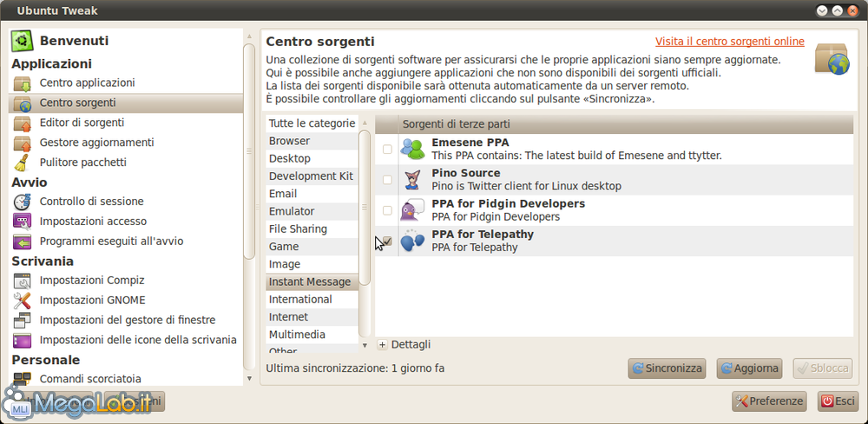Image resolution: width=868 pixels, height=424 pixels.
Task: Click the category list vertical scrollbar handle
Action: [365, 208]
